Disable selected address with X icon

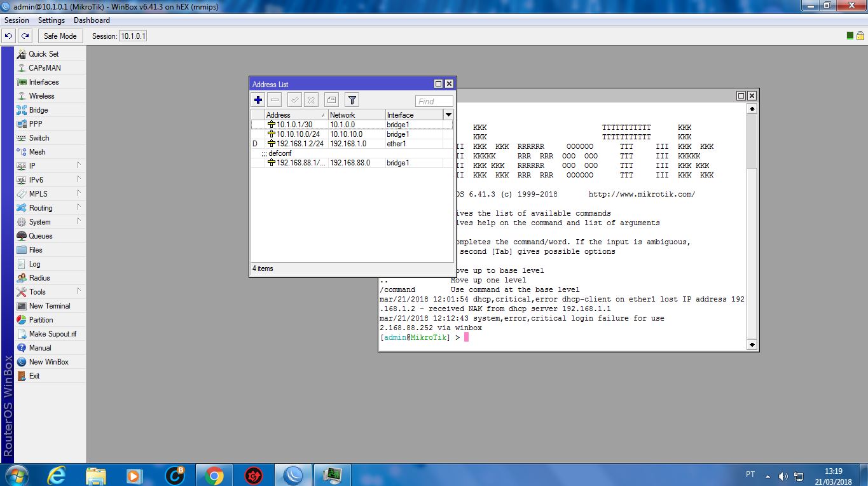(311, 100)
